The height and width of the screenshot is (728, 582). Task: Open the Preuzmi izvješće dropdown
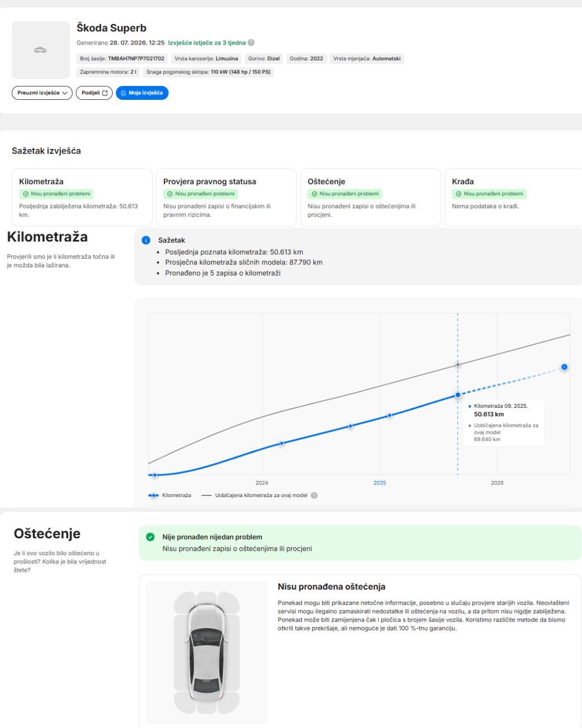click(42, 93)
